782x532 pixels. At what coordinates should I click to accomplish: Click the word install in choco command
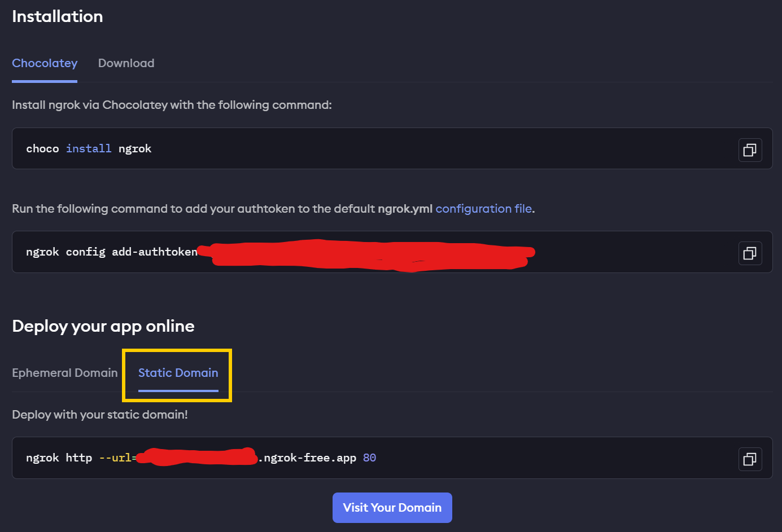[x=89, y=148]
